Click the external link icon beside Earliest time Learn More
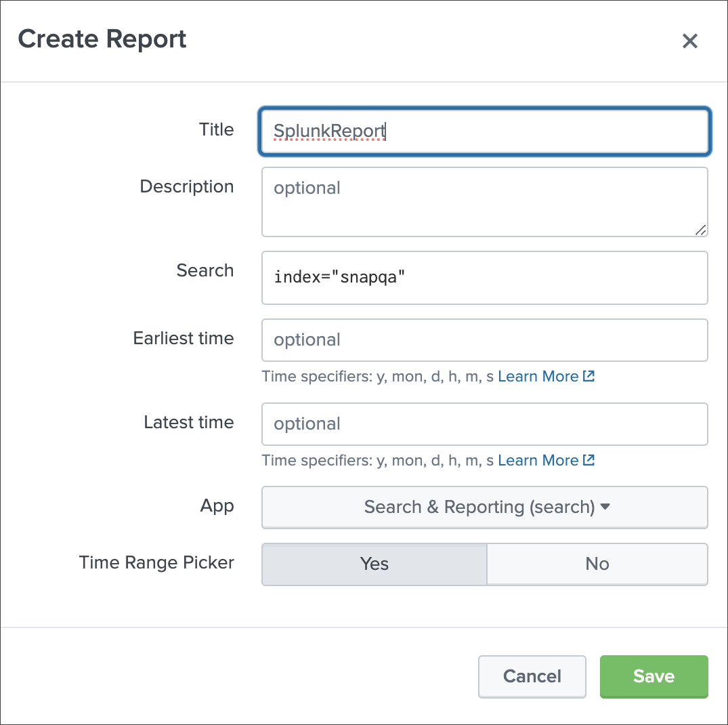Image resolution: width=728 pixels, height=725 pixels. [588, 376]
